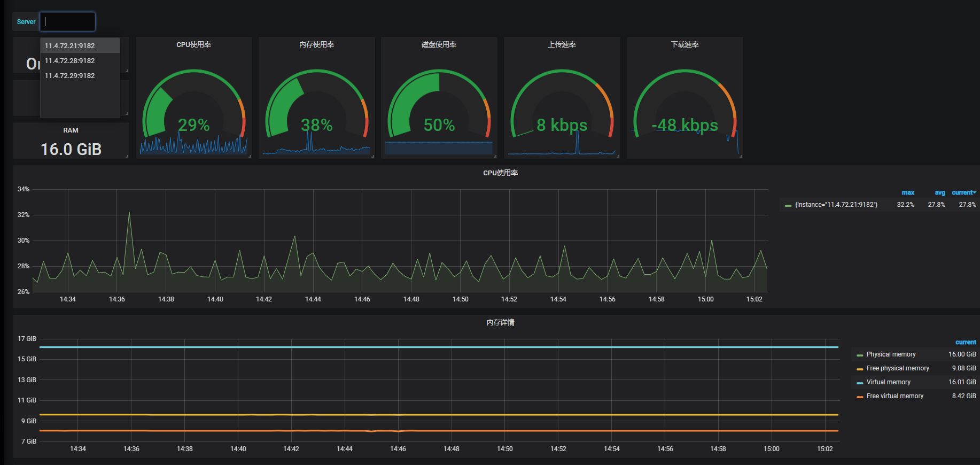Open the RAM panel title menu

[71, 130]
